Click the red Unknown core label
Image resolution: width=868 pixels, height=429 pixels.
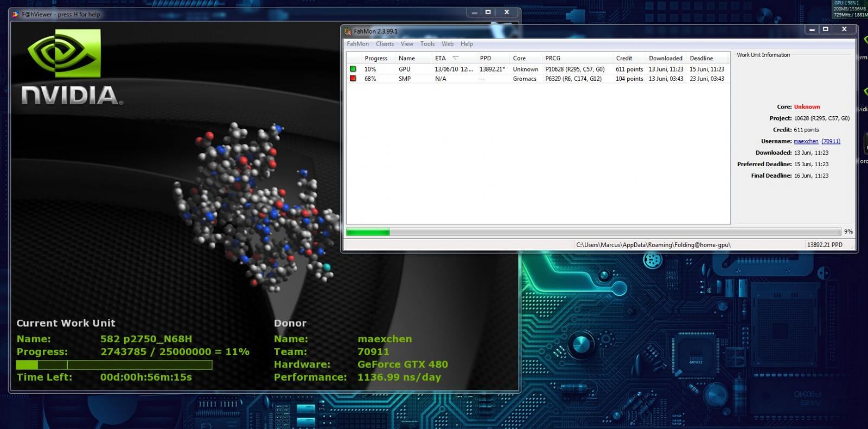point(807,107)
